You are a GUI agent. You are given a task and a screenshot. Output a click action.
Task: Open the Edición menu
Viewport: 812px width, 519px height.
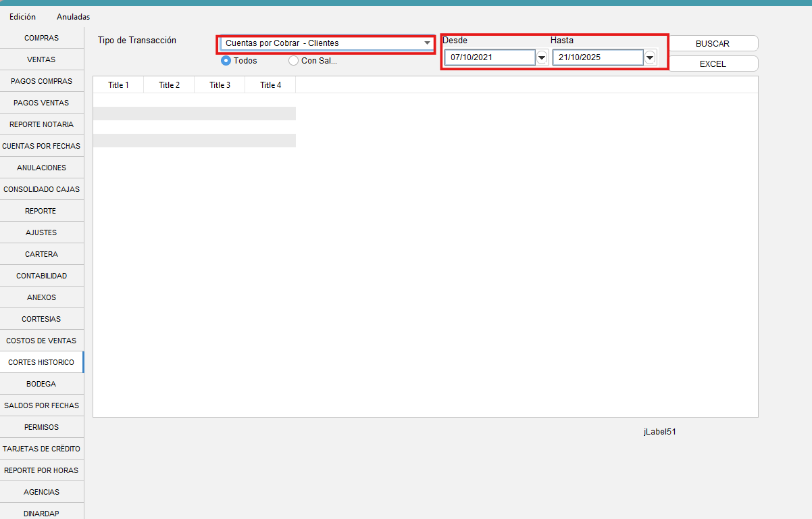point(22,17)
